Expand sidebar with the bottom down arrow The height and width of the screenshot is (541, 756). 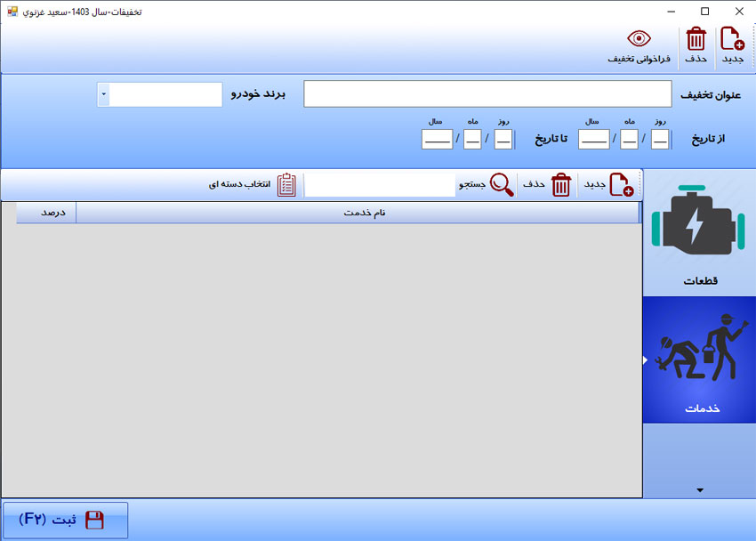(x=699, y=489)
